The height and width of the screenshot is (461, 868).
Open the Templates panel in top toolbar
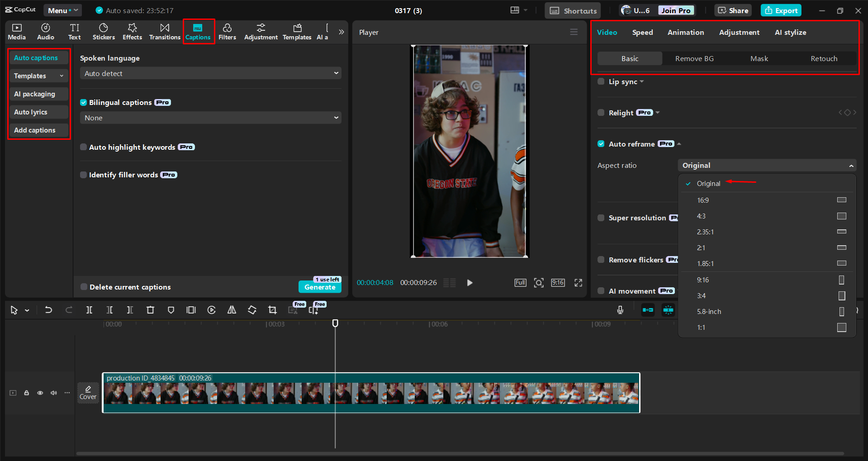point(297,32)
